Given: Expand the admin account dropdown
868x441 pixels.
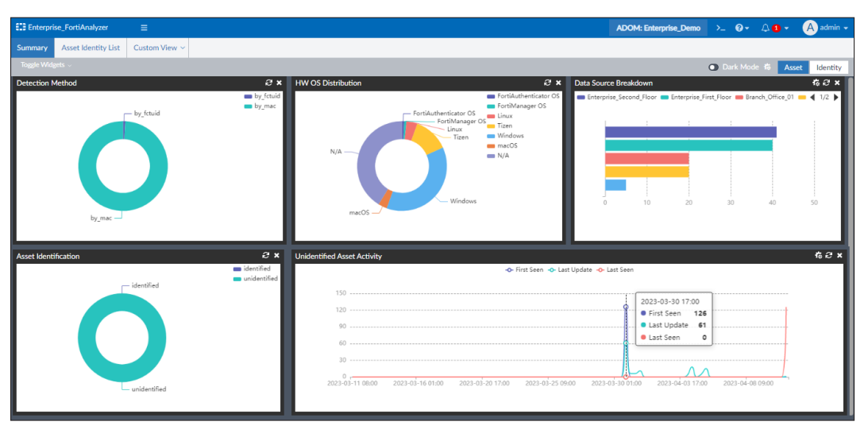Looking at the screenshot, I should coord(846,28).
